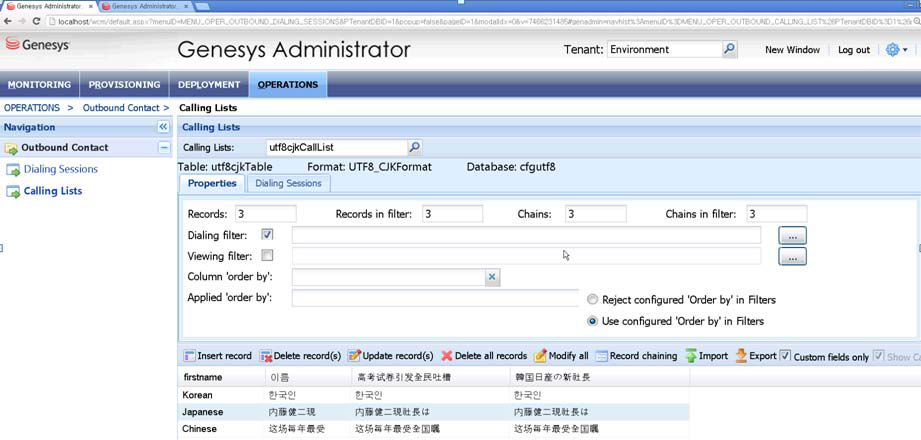This screenshot has height=440, width=921.
Task: Click the Applied 'order by' field
Action: click(435, 298)
